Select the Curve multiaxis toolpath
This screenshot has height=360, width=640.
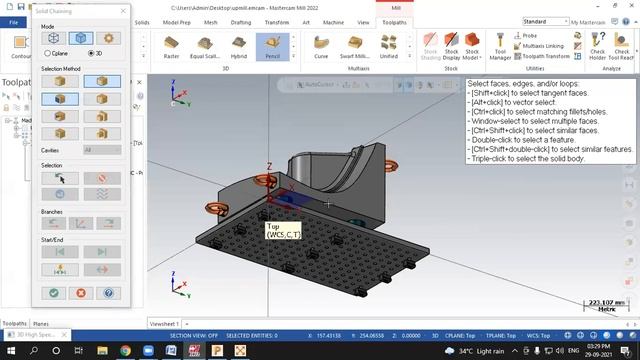[x=321, y=47]
